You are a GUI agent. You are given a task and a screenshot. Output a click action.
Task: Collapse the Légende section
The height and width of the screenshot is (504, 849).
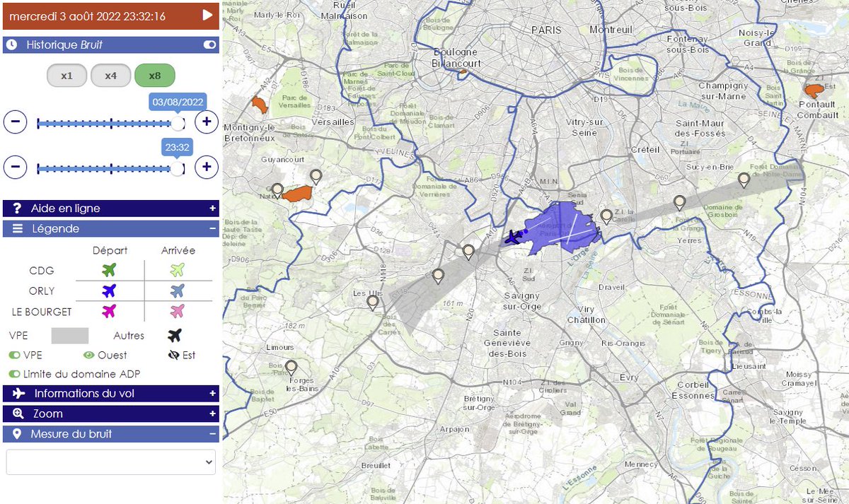pyautogui.click(x=111, y=229)
